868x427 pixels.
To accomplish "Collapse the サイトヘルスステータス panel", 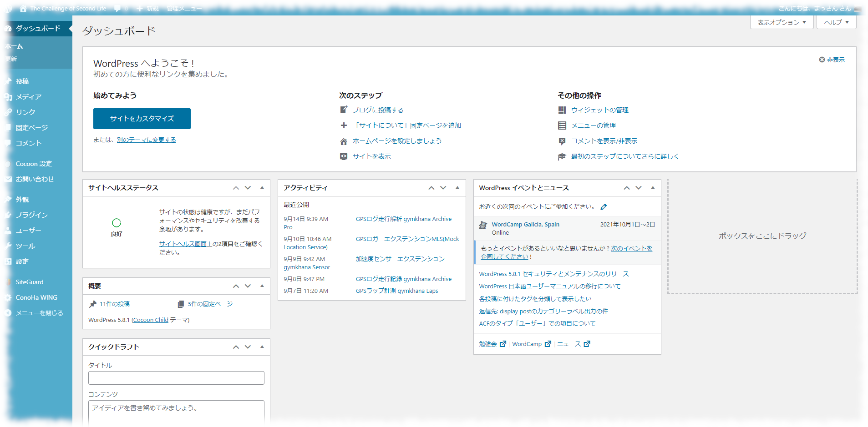I will [262, 187].
